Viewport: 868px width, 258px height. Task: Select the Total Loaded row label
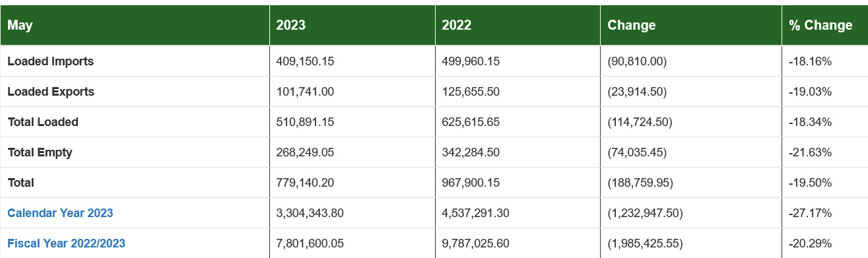pos(43,122)
